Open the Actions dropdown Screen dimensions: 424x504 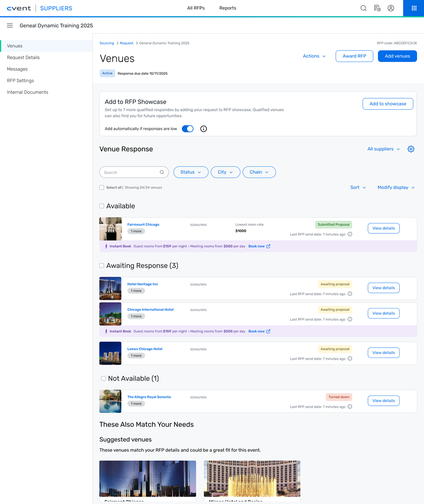[x=314, y=56]
